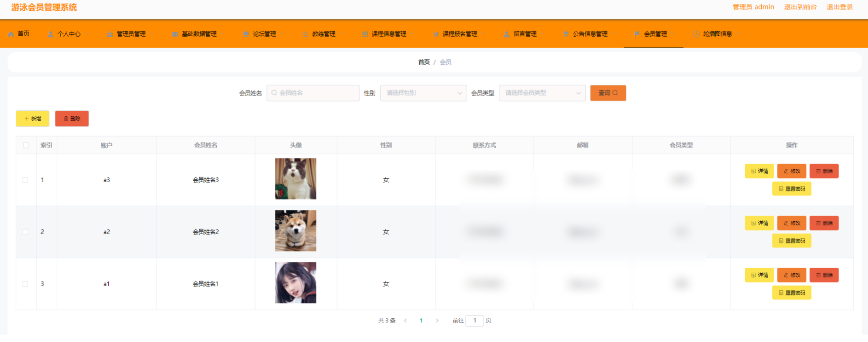Screen dimensions: 868x342
Task: Click the trash icon on red 删除 toolbar button
Action: [66, 119]
